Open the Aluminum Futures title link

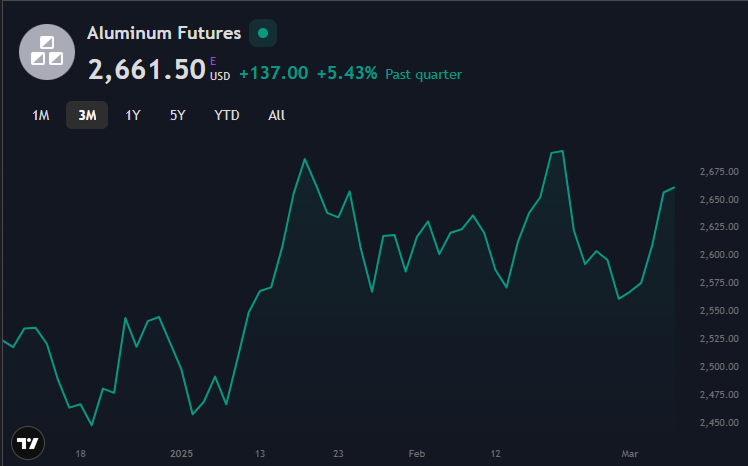point(164,33)
